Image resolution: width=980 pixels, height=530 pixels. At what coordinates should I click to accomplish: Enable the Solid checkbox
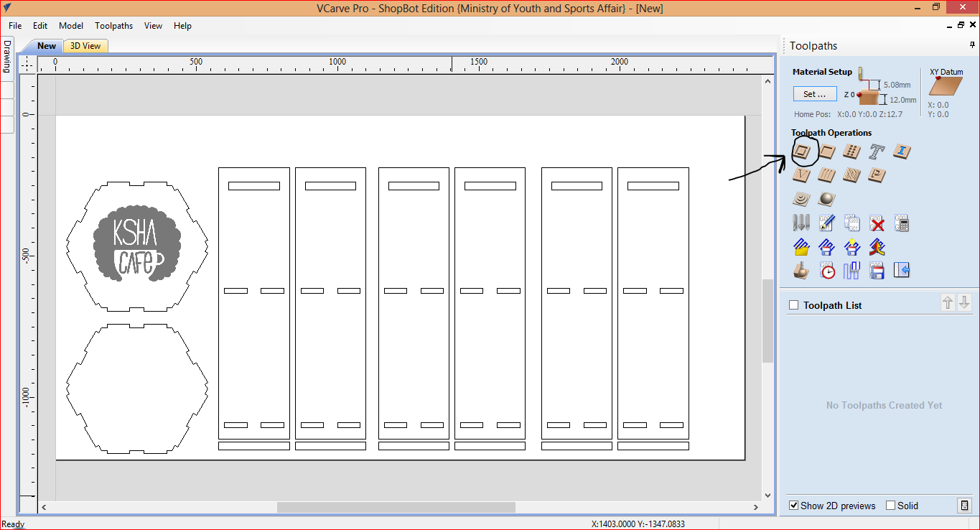891,506
